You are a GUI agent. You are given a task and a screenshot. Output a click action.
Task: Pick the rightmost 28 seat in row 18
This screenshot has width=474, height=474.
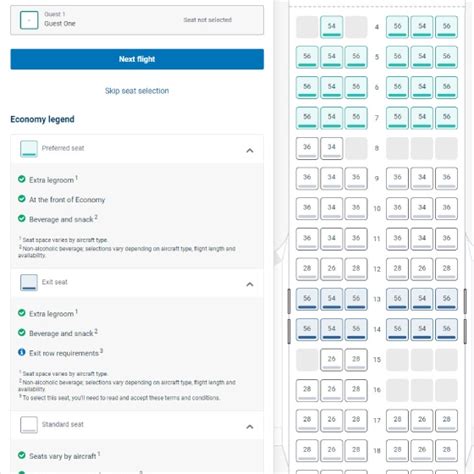click(x=446, y=451)
